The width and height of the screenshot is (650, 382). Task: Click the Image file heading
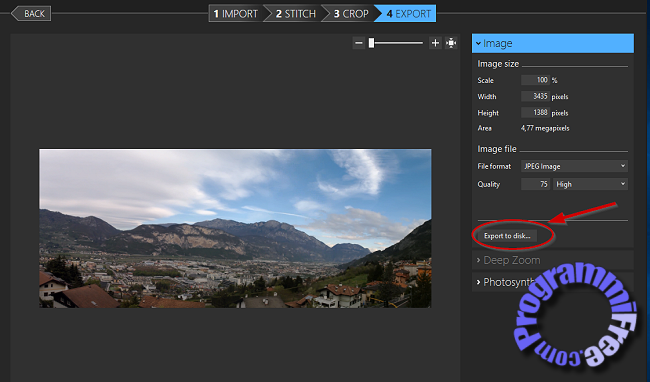click(x=497, y=149)
